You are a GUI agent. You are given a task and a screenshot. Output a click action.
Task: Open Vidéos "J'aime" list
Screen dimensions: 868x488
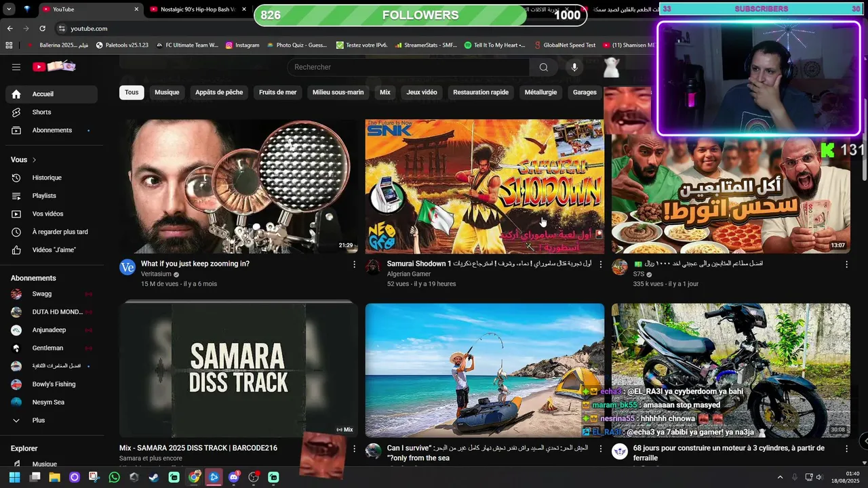point(52,250)
